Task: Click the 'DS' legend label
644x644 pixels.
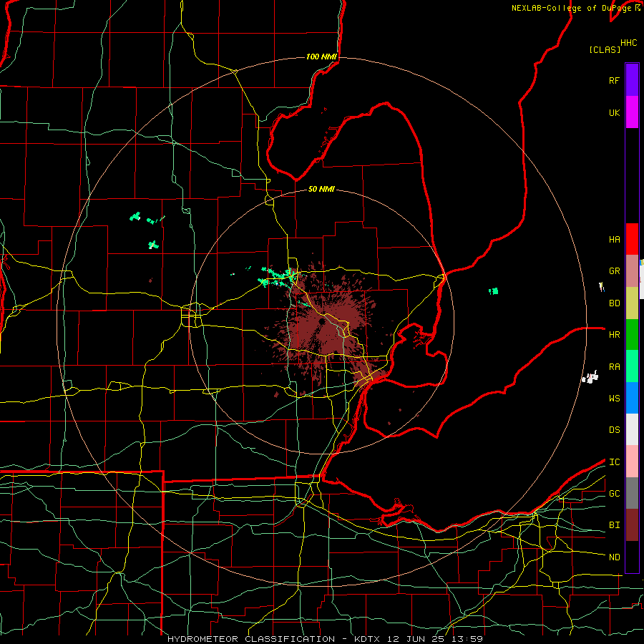Action: click(614, 430)
